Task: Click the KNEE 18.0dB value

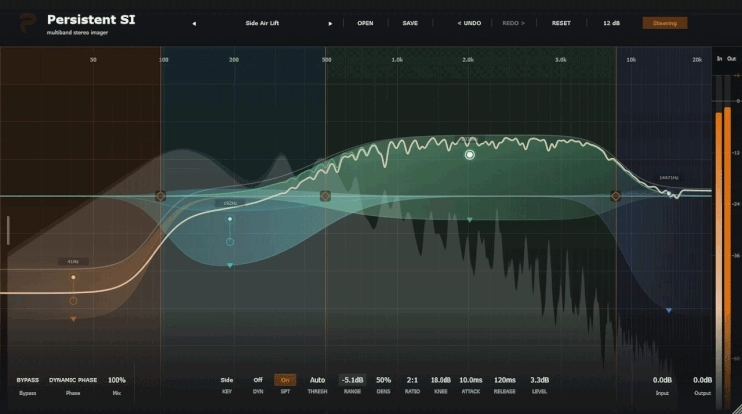Action: [x=441, y=380]
